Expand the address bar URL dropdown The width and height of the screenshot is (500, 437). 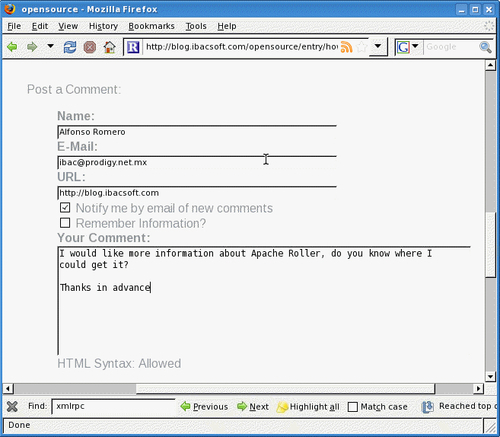(x=378, y=46)
